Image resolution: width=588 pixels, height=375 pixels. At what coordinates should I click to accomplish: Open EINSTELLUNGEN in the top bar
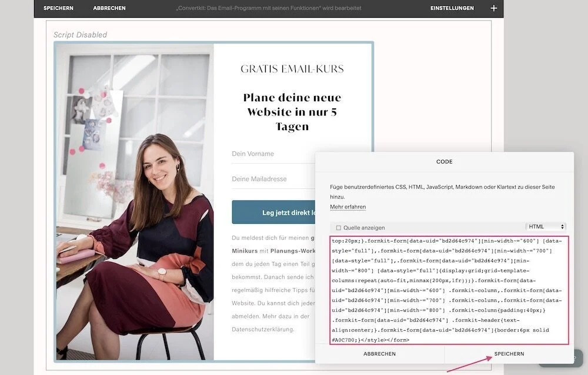click(x=452, y=8)
